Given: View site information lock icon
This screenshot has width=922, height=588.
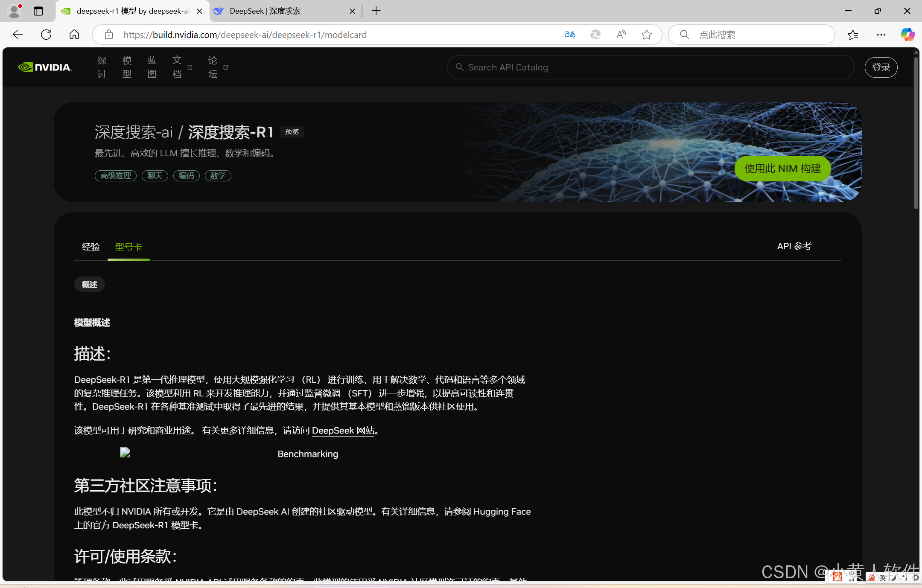Looking at the screenshot, I should (109, 35).
